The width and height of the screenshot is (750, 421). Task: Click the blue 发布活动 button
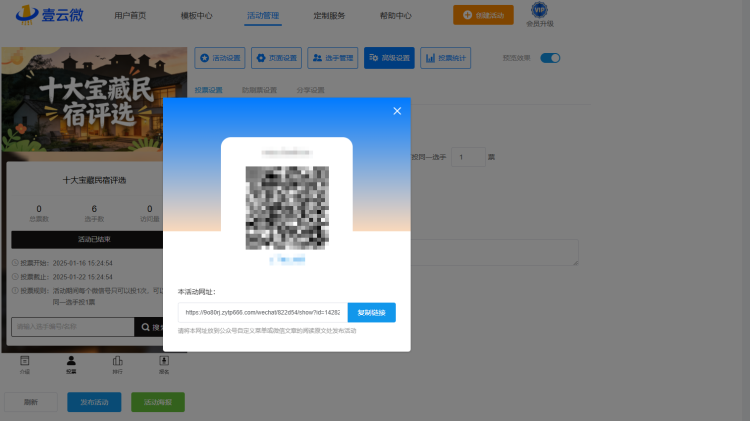click(x=94, y=402)
